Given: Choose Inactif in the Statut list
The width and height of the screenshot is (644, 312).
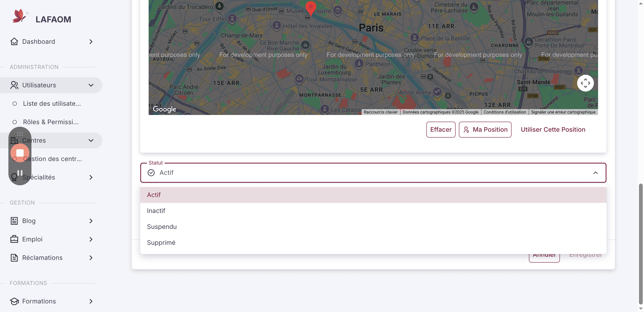Looking at the screenshot, I should click(373, 211).
